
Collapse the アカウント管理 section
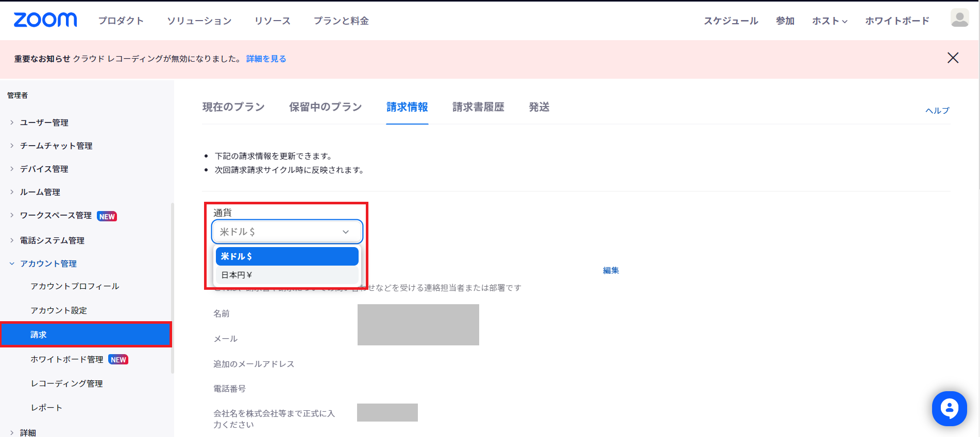(x=48, y=264)
